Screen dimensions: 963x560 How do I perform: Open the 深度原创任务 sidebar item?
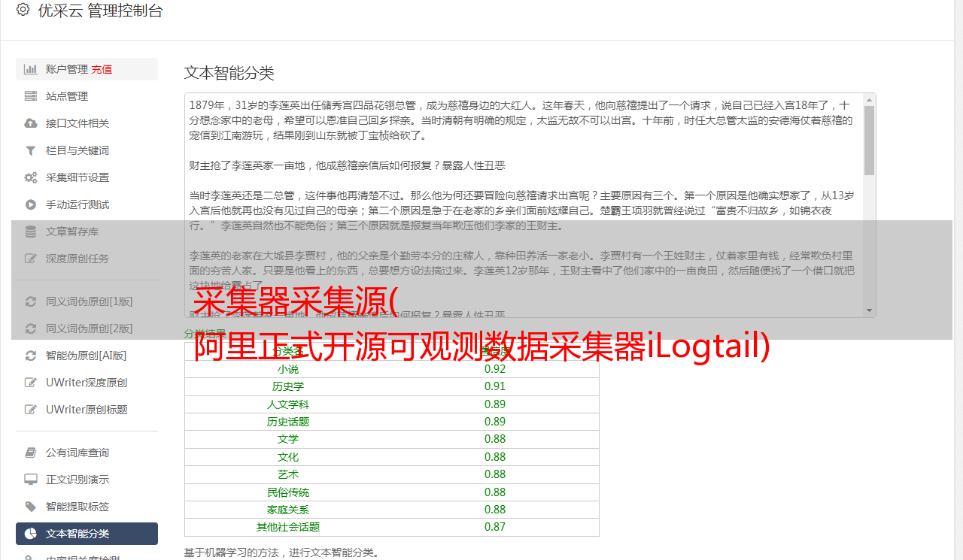pos(87,259)
